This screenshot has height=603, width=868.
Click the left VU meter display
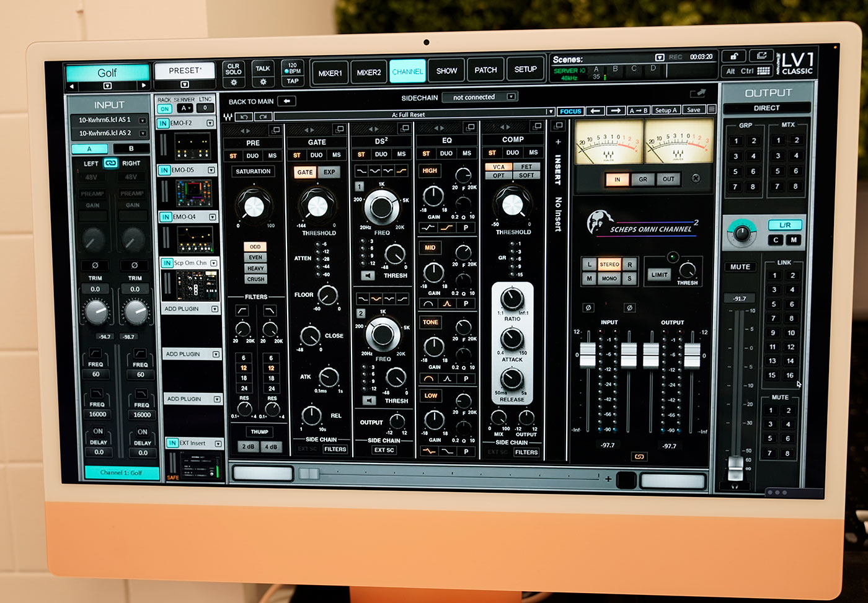coord(609,142)
